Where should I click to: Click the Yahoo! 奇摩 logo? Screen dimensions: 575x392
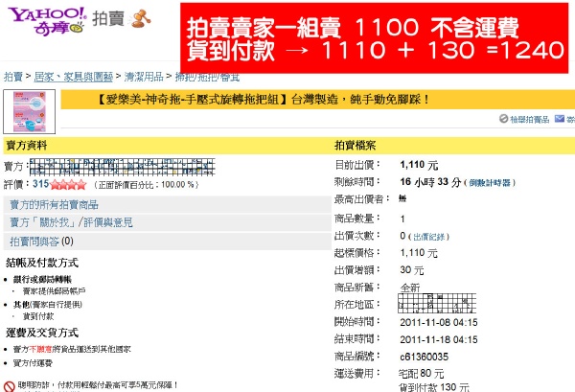[x=44, y=21]
